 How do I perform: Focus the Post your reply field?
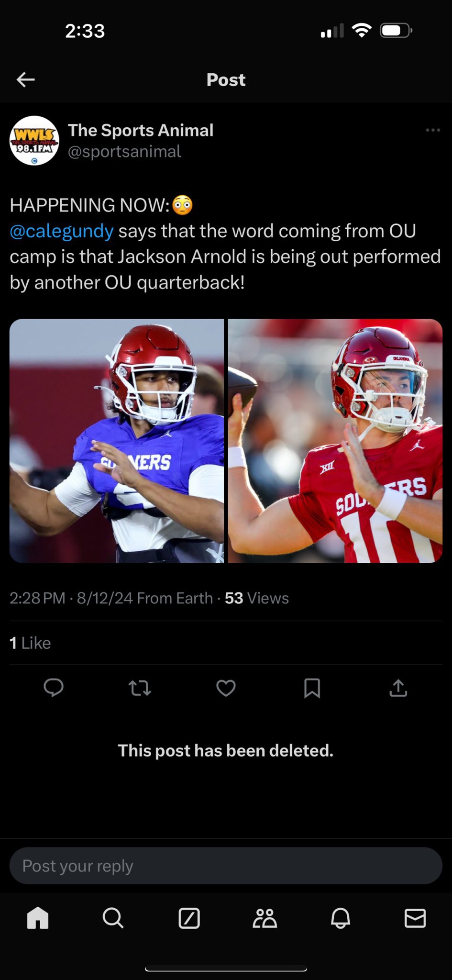(226, 866)
